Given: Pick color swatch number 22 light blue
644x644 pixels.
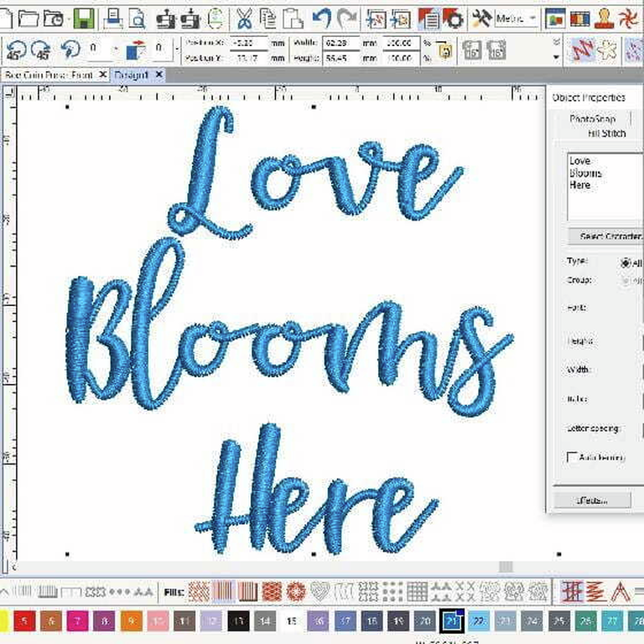Looking at the screenshot, I should [x=478, y=621].
